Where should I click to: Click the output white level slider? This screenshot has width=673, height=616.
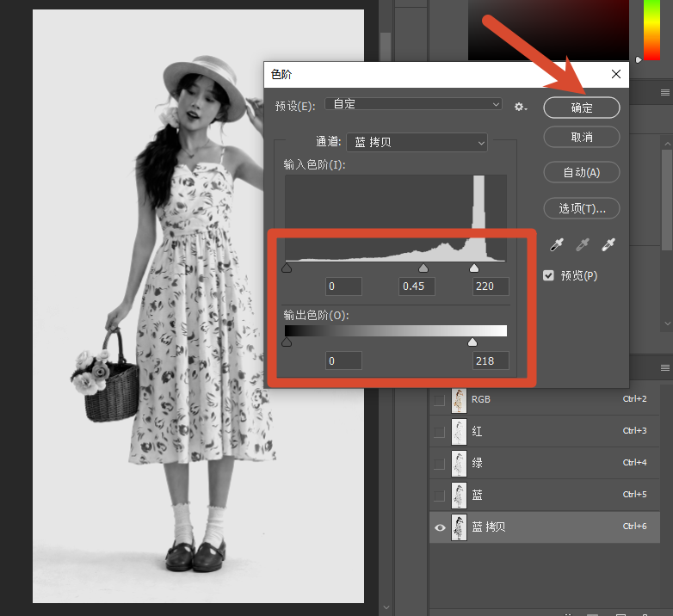(x=472, y=342)
